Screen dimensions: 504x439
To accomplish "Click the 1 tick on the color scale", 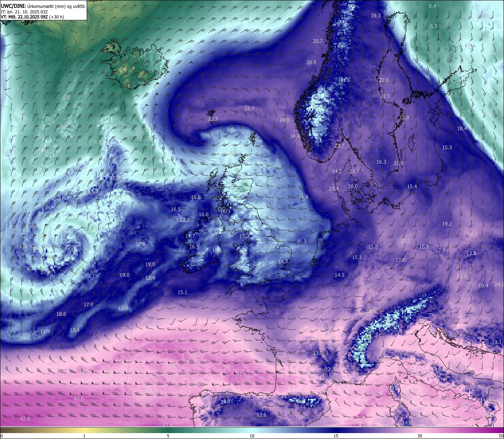I will pyautogui.click(x=84, y=436).
